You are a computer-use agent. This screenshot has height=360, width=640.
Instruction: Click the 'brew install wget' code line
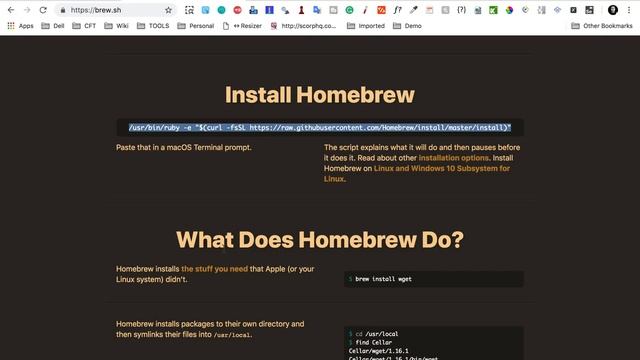click(x=383, y=279)
